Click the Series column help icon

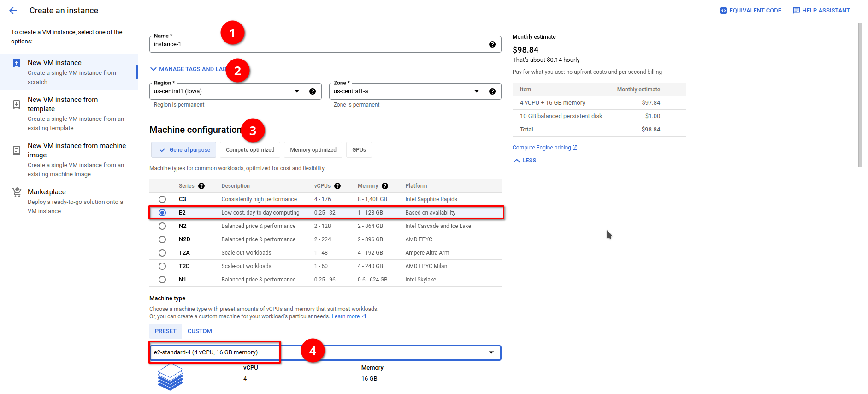(201, 186)
